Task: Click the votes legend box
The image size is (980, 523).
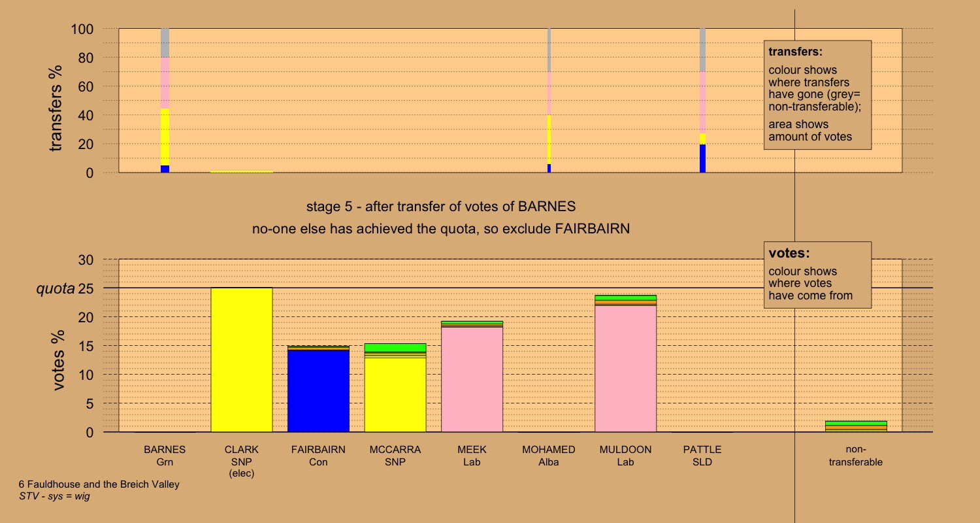Action: [817, 275]
